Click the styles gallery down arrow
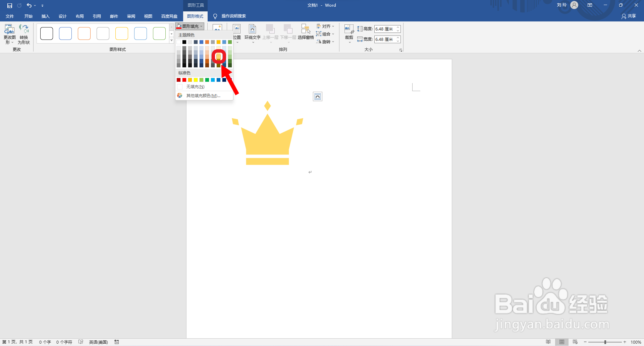The width and height of the screenshot is (644, 346). (x=171, y=34)
